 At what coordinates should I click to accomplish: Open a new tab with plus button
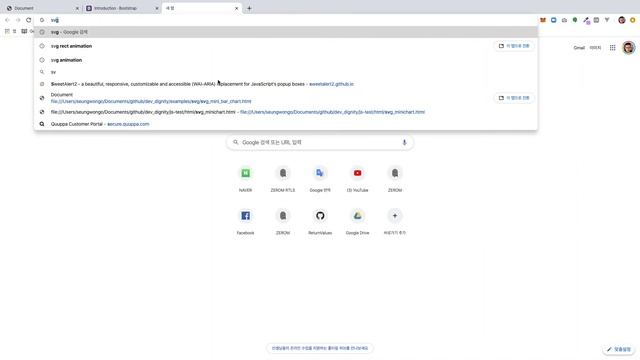coord(249,8)
